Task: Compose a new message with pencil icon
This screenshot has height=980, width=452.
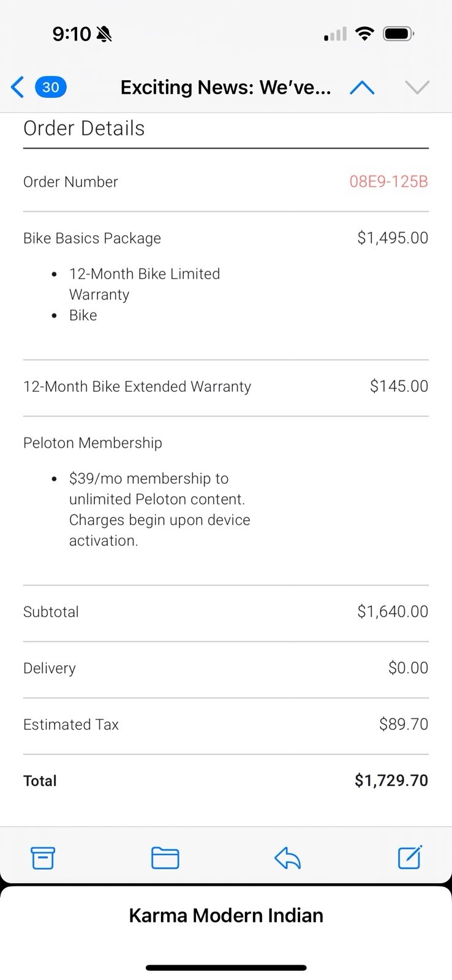Action: (x=410, y=857)
